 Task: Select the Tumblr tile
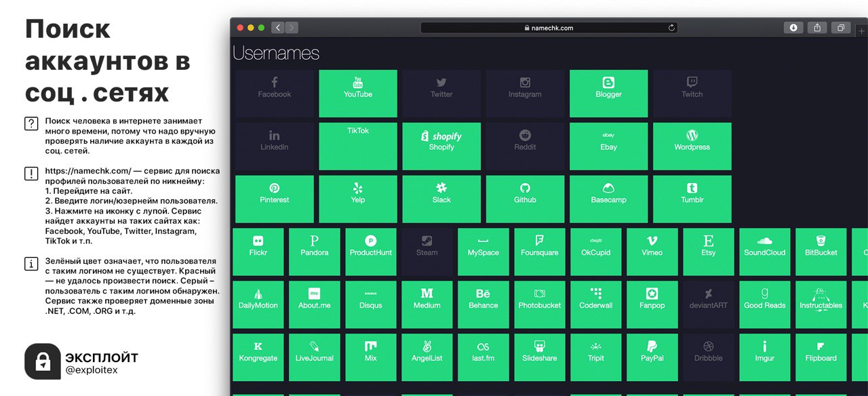(692, 199)
